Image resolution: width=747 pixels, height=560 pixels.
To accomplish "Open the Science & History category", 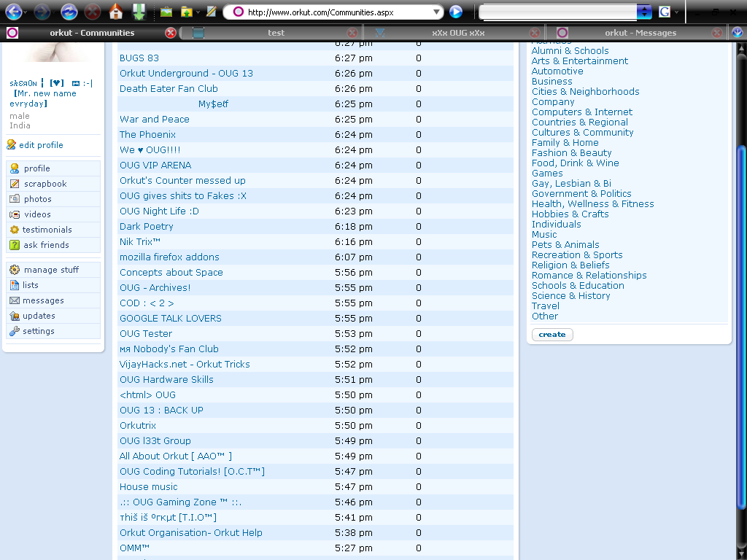I will 570,296.
